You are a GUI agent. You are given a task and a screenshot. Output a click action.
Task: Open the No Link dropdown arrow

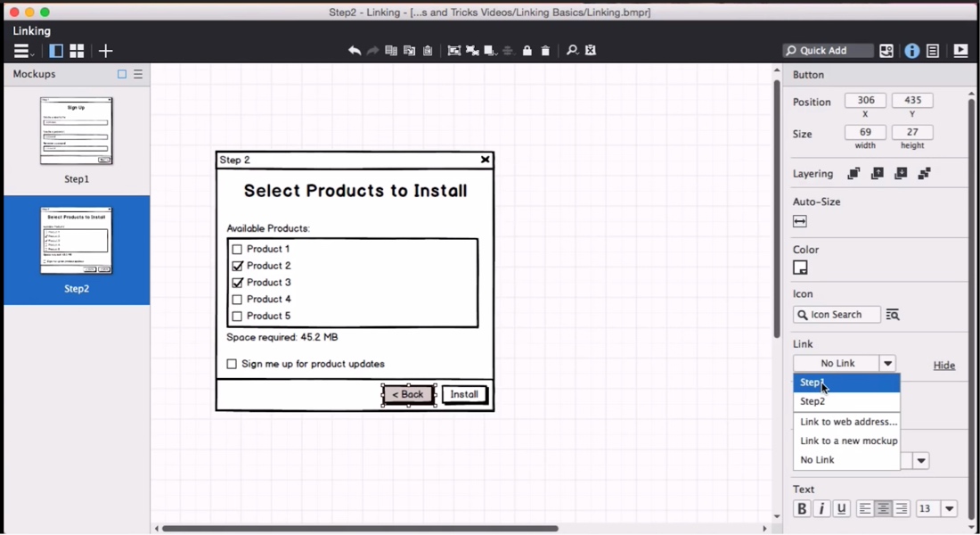(x=887, y=363)
